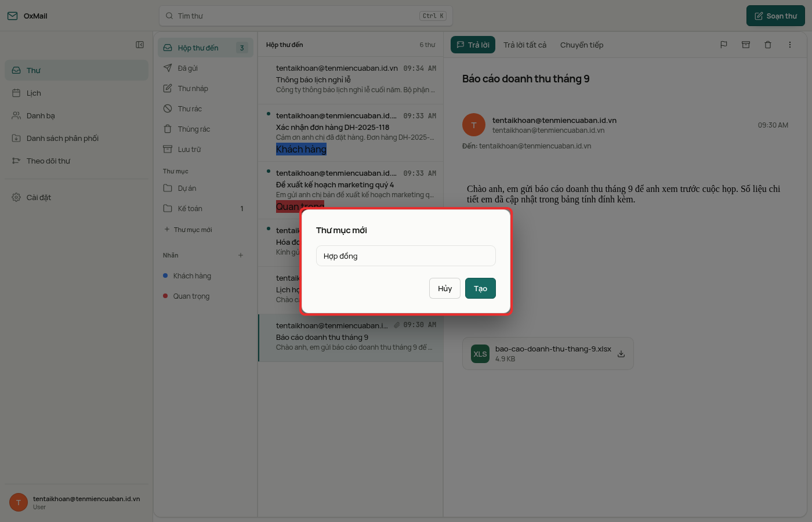Click the OxMail envelope logo
The image size is (812, 522).
pyautogui.click(x=13, y=16)
